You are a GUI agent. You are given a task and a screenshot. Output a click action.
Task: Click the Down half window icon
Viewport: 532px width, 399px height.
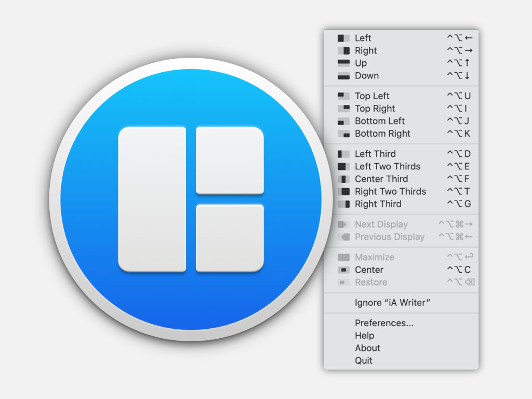[343, 76]
